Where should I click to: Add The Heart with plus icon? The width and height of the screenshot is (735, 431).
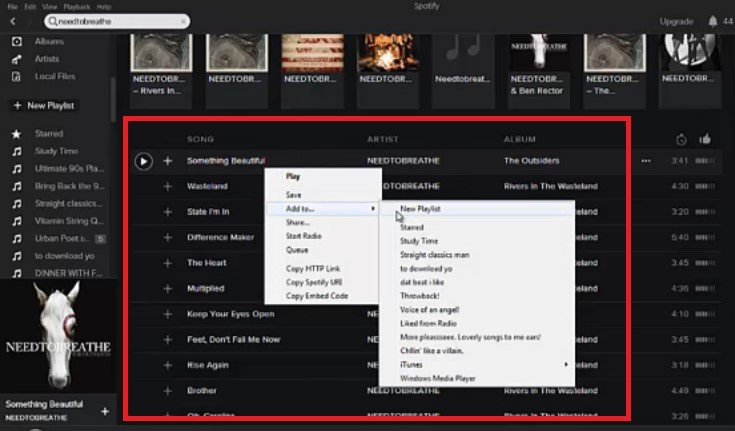[x=167, y=263]
